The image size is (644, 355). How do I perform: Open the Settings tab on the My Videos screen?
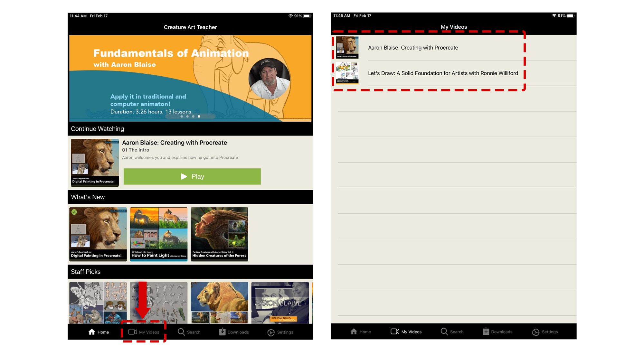tap(545, 332)
